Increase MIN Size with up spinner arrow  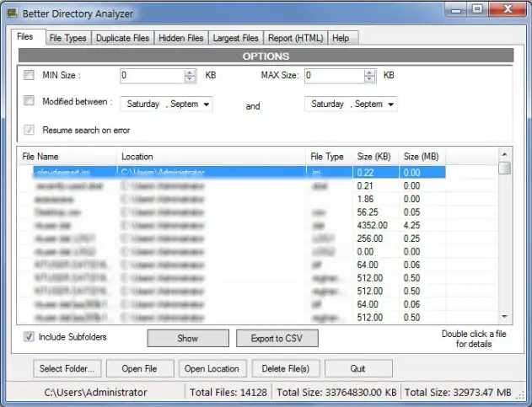(x=190, y=72)
